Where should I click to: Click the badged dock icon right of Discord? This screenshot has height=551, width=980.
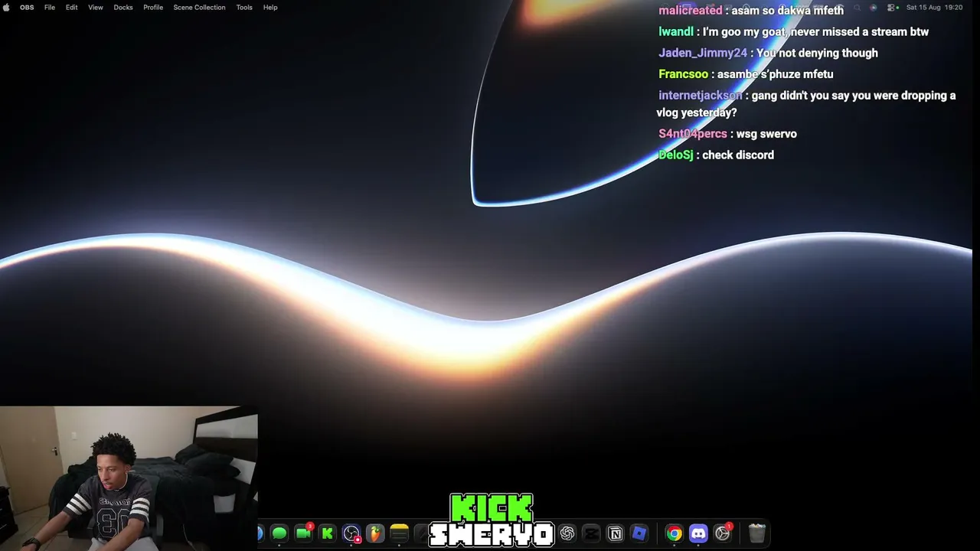coord(723,533)
